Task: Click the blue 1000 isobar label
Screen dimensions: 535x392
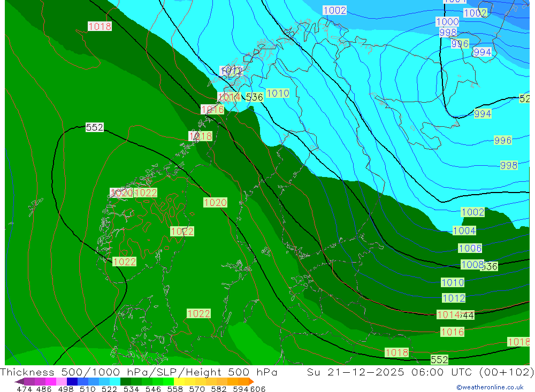Action: tap(447, 22)
